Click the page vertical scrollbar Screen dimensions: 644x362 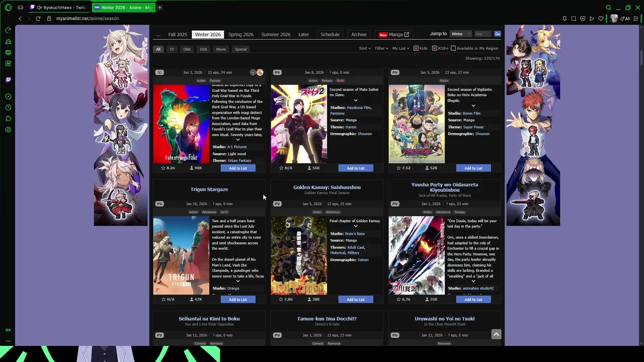[641, 58]
